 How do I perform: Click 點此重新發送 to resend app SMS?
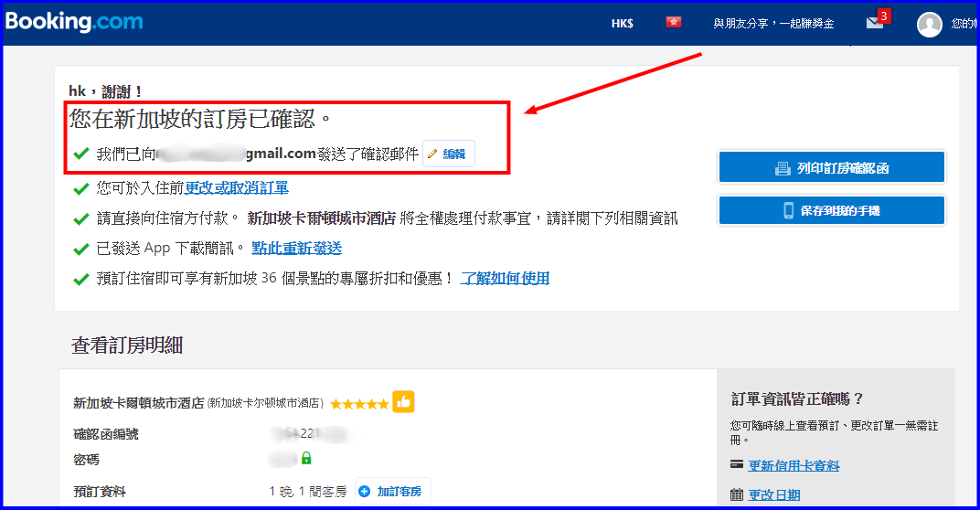coord(296,248)
